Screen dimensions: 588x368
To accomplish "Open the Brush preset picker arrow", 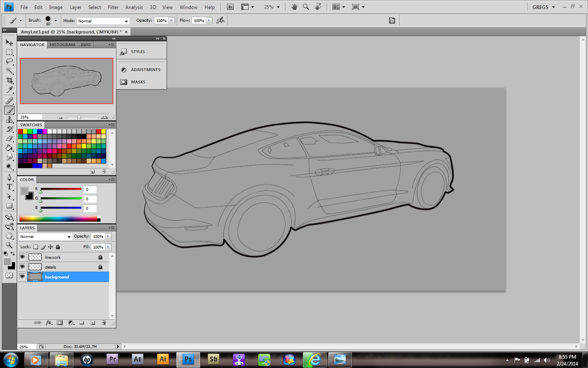I will pos(56,20).
